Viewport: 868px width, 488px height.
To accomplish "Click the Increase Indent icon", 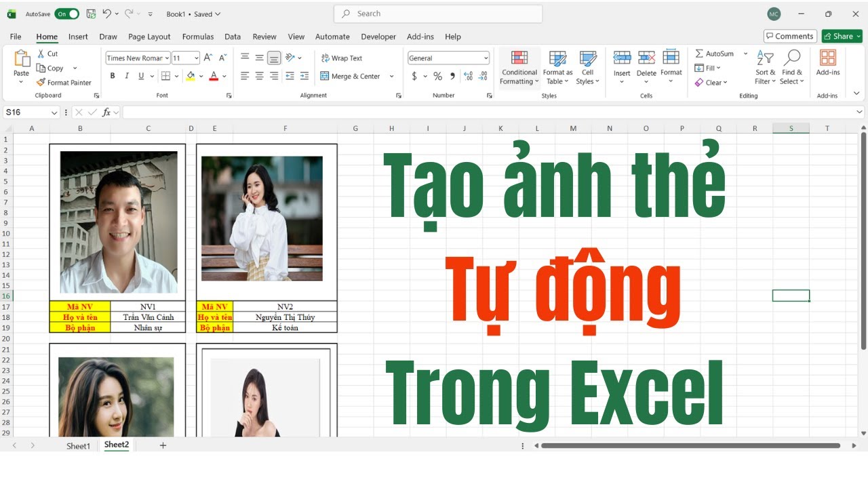I will pyautogui.click(x=304, y=76).
